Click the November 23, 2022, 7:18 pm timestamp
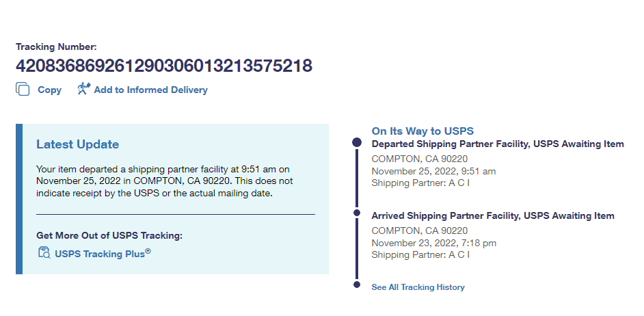Viewport: 644px width, 316px height. (433, 243)
